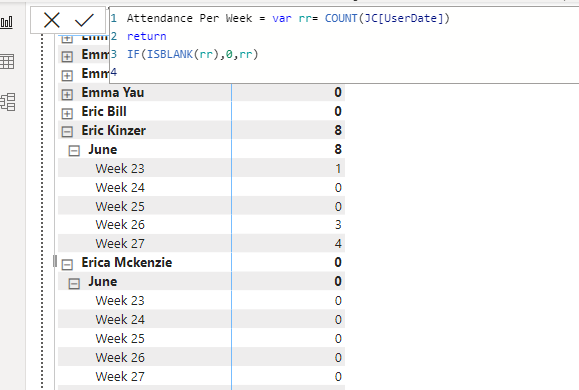Collapse June under Erica Mckenzie
This screenshot has width=579, height=390.
[x=74, y=283]
